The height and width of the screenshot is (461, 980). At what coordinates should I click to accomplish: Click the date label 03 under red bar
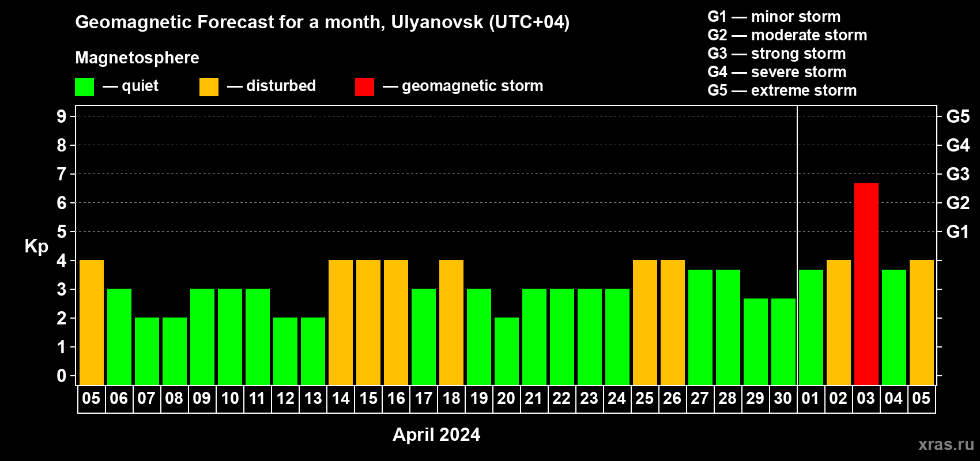click(x=866, y=399)
